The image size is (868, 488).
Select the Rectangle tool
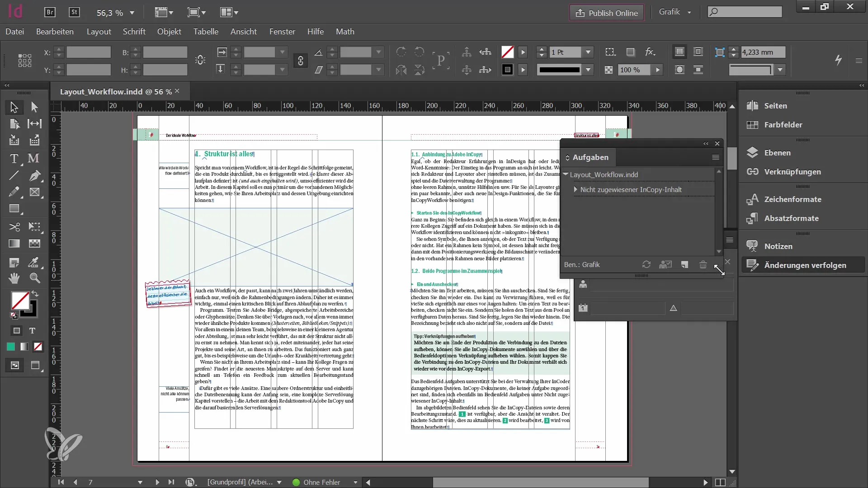(14, 209)
